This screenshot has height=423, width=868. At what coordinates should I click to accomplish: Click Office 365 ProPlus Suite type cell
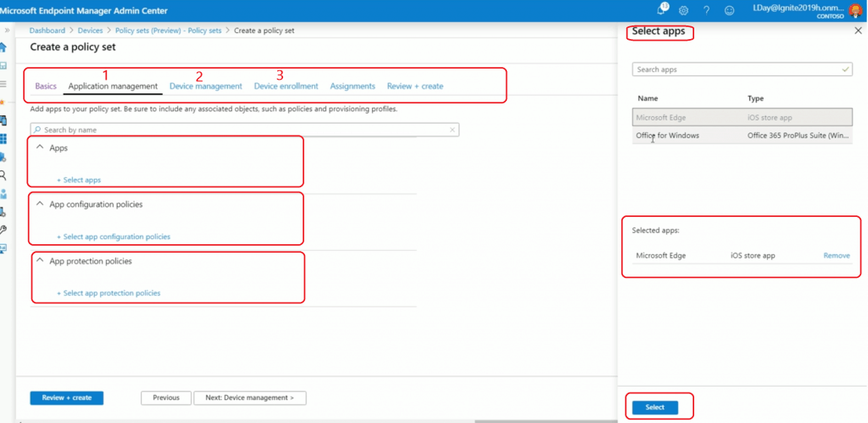798,135
